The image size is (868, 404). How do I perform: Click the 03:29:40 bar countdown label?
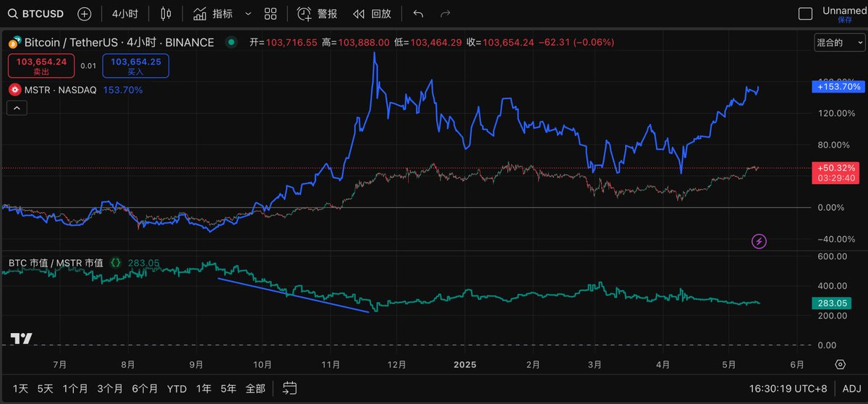[838, 177]
